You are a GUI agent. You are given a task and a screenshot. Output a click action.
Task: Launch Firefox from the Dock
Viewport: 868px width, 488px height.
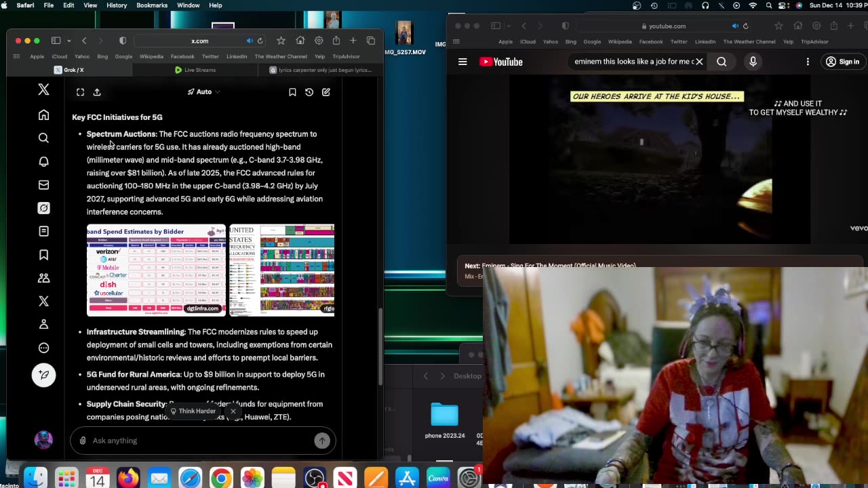(128, 479)
